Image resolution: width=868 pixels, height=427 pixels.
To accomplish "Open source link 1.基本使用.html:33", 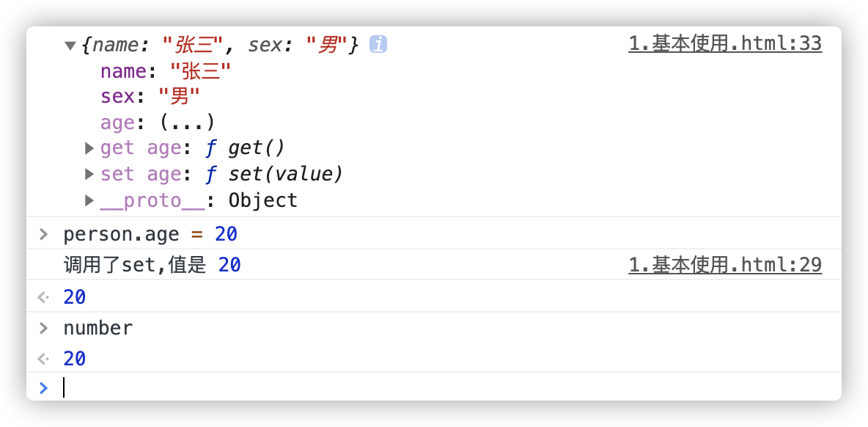I will point(724,44).
